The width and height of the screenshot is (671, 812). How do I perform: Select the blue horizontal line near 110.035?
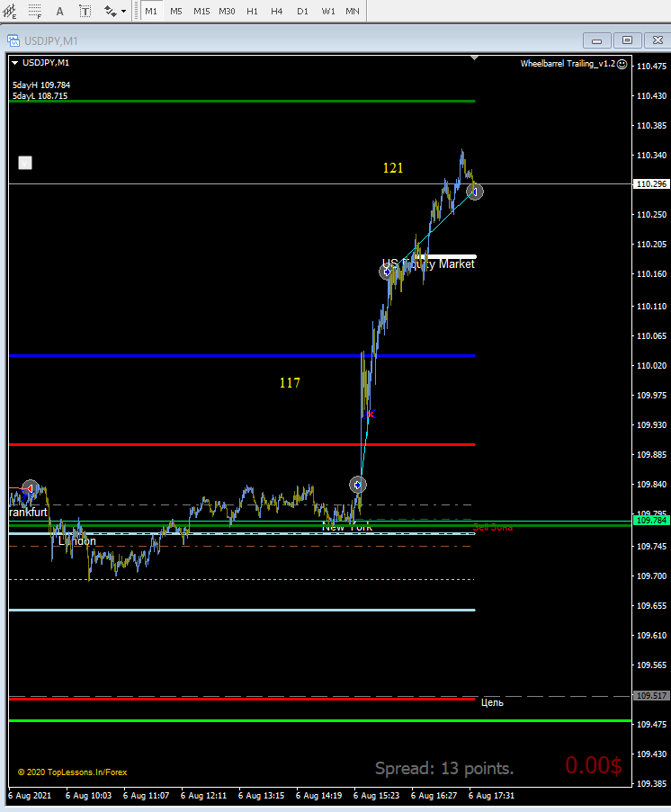pos(242,356)
